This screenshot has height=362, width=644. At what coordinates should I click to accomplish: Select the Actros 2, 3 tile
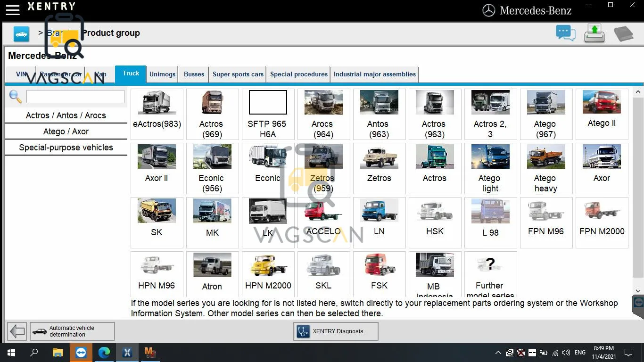click(491, 114)
